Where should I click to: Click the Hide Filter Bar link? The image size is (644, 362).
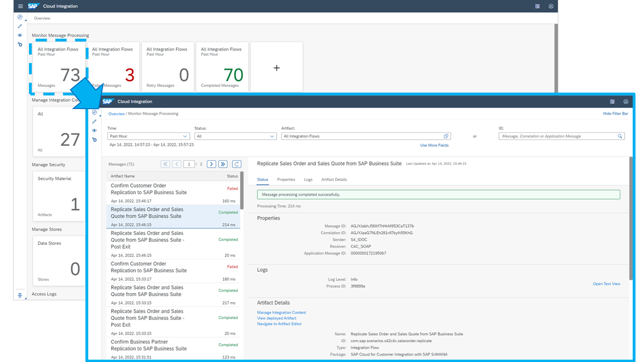(x=615, y=114)
